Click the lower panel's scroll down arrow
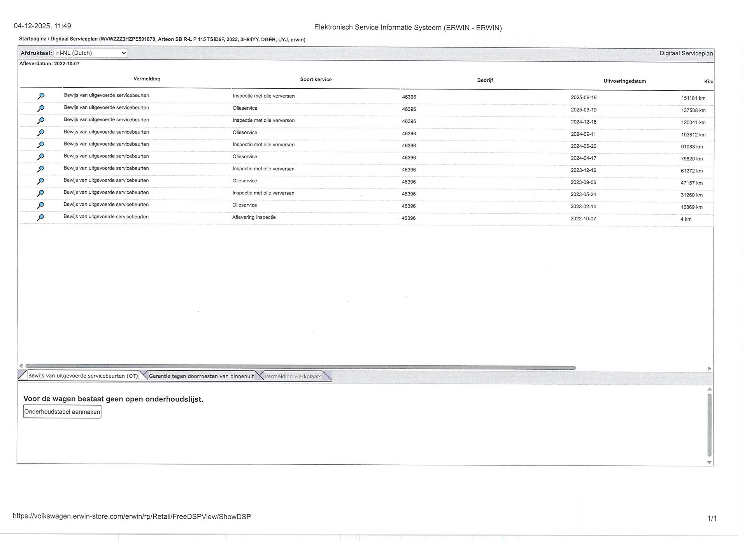 tap(709, 462)
